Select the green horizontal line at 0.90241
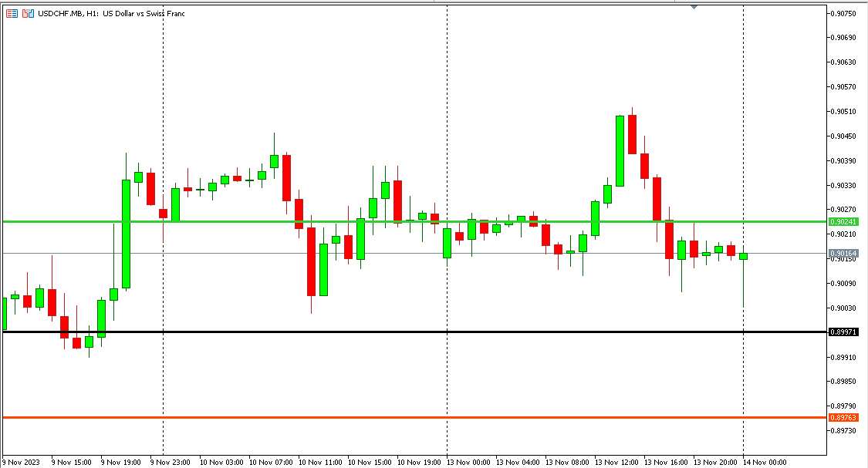The width and height of the screenshot is (868, 468). (x=414, y=222)
